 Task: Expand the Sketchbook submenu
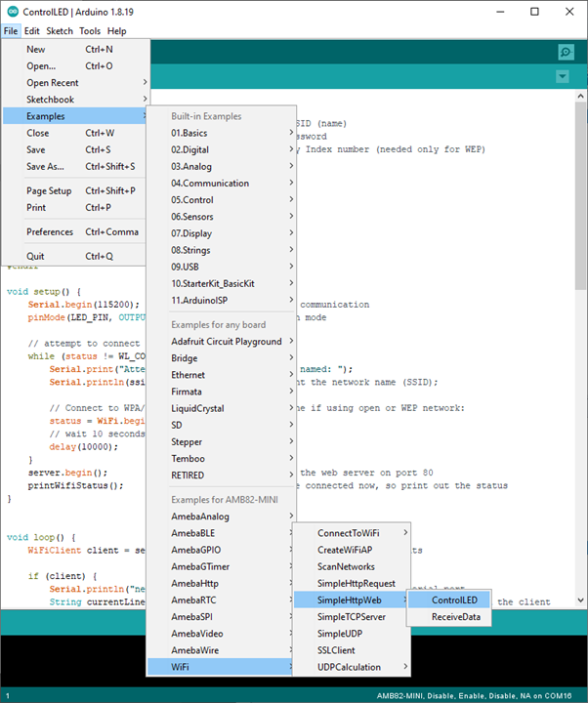50,100
